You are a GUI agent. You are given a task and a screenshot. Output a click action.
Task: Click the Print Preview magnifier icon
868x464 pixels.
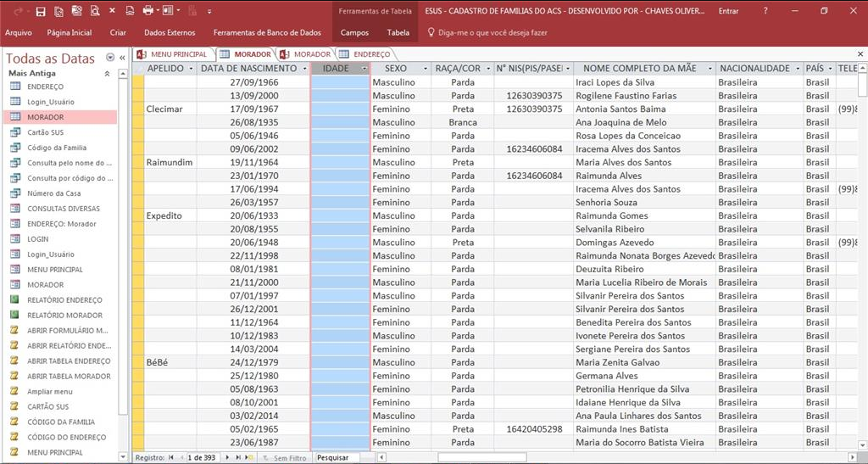pyautogui.click(x=95, y=11)
